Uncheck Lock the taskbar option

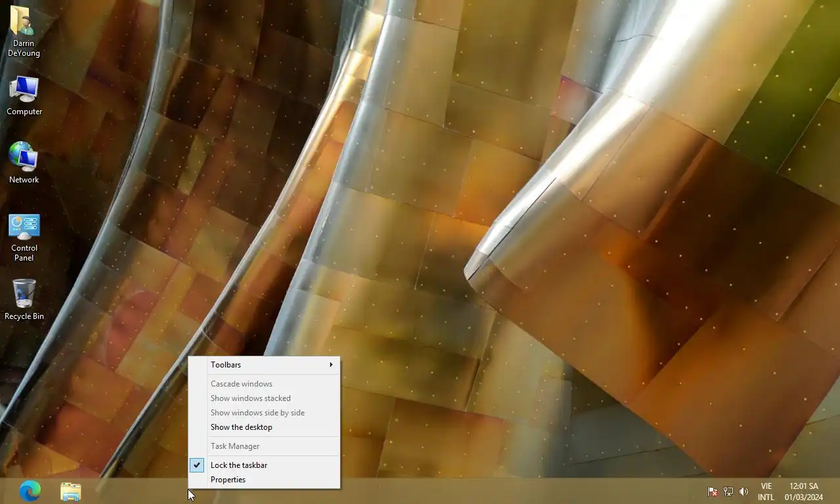[x=264, y=465]
